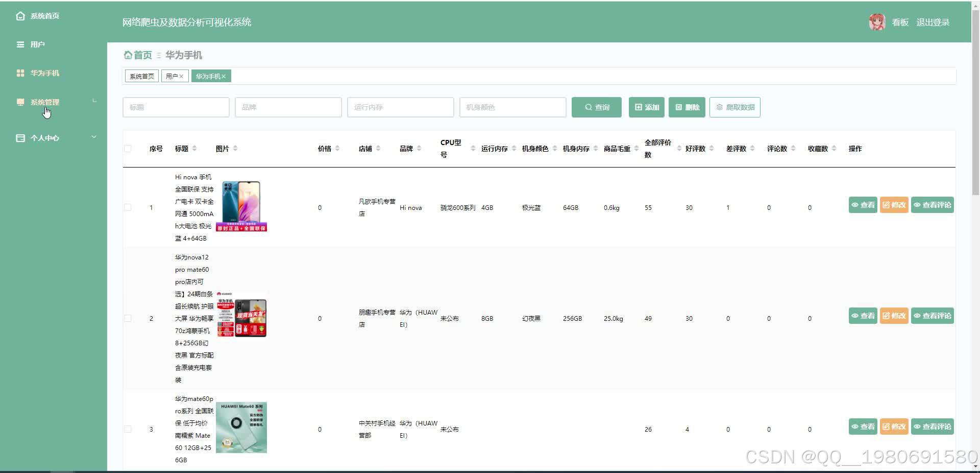Click the 标题 search input field
The image size is (980, 473).
pyautogui.click(x=176, y=107)
